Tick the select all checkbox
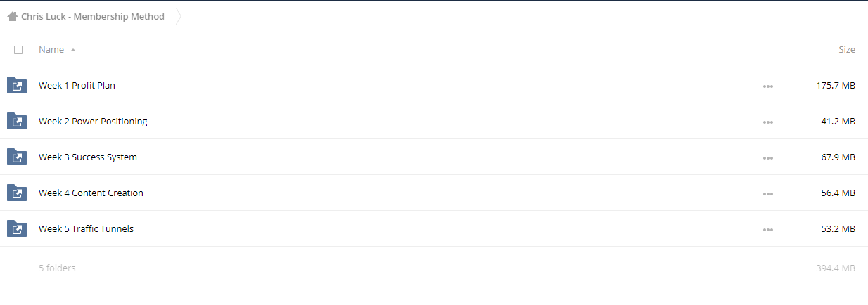Viewport: 868px width, 305px height. tap(18, 50)
